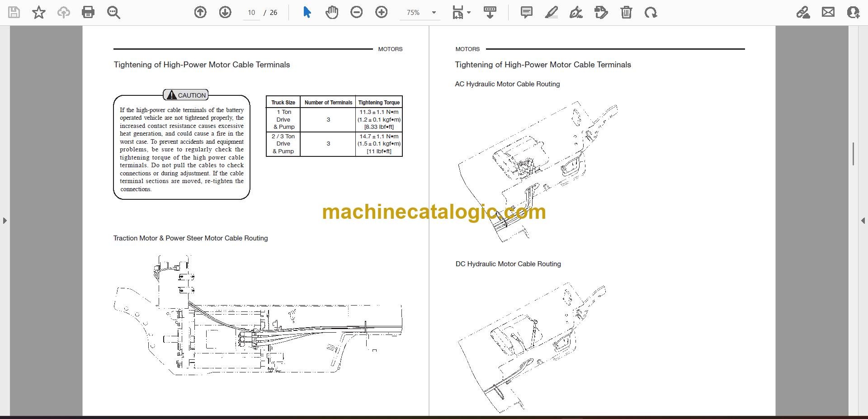868x419 pixels.
Task: Zoom in with the plus button
Action: (382, 12)
